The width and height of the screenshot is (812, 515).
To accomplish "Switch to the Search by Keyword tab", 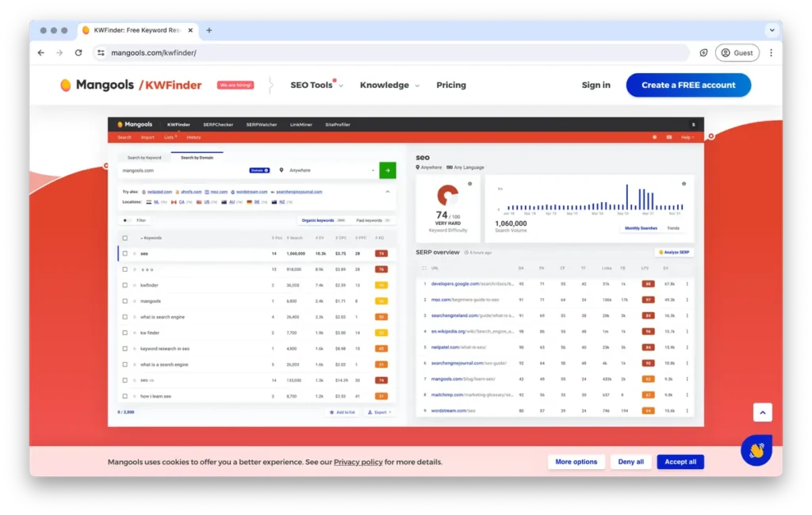I will tap(144, 158).
